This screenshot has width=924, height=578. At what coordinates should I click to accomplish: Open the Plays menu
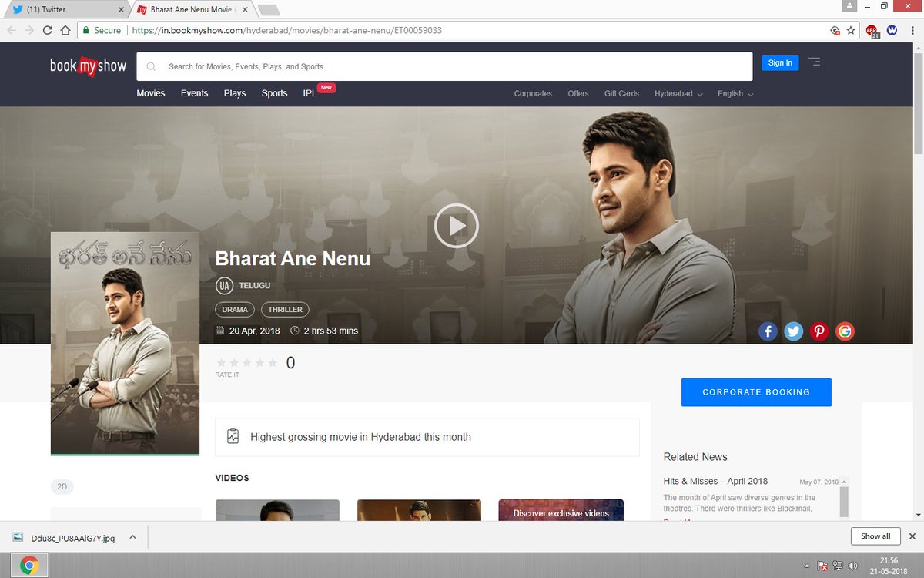click(x=235, y=93)
